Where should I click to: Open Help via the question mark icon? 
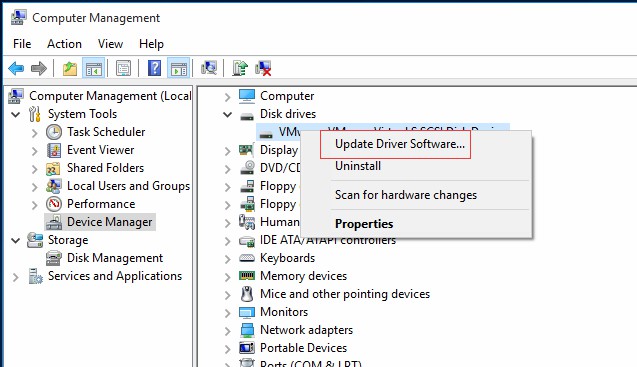point(154,68)
